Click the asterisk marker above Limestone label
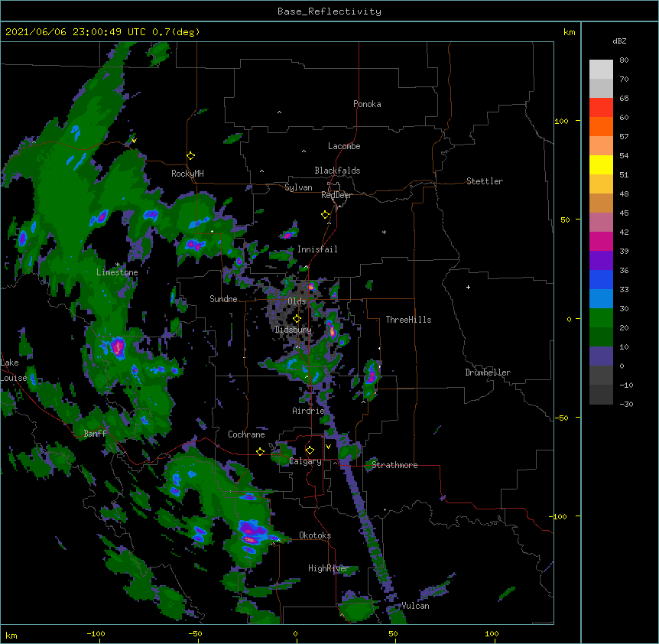This screenshot has height=644, width=659. [118, 265]
